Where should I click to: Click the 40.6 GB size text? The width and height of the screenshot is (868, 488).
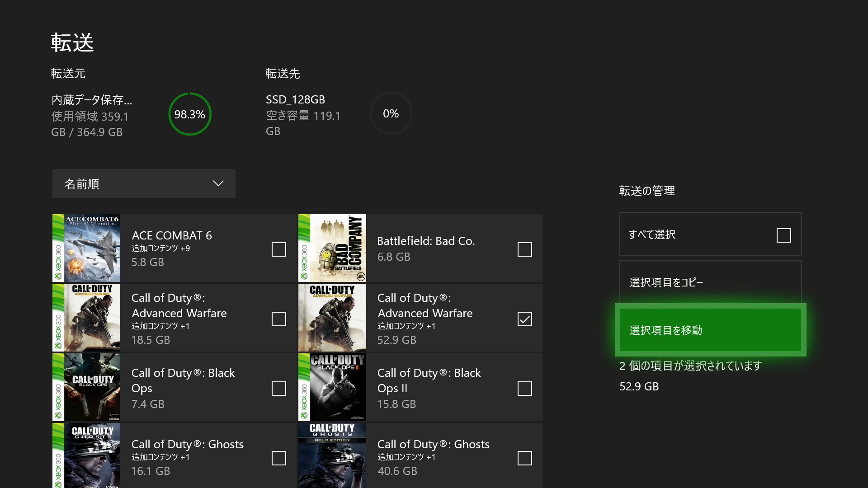(397, 471)
